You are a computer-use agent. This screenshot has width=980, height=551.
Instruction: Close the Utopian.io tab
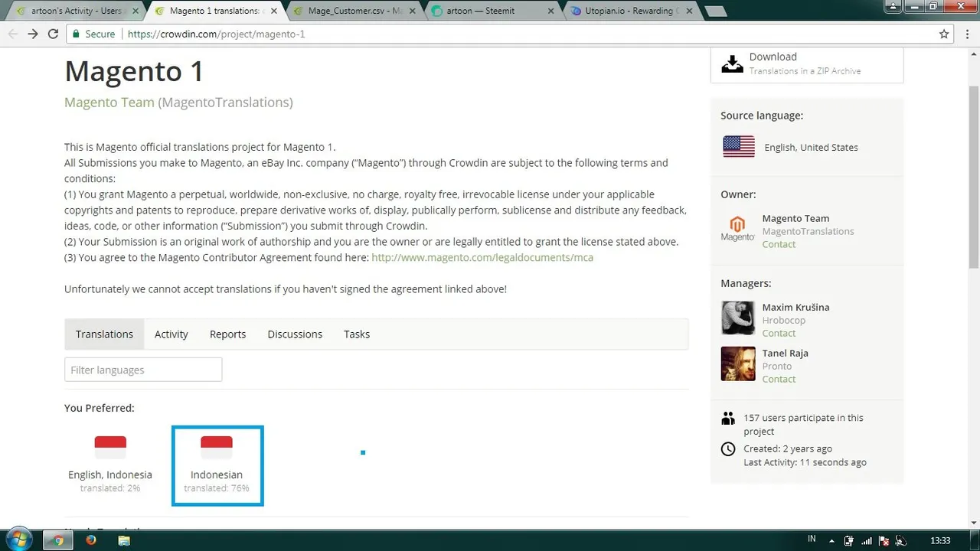[688, 11]
